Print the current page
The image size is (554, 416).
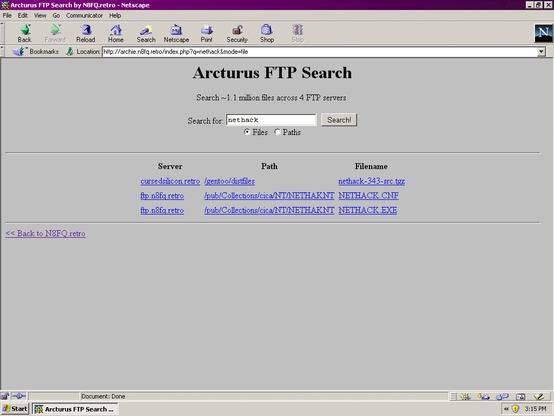[207, 34]
